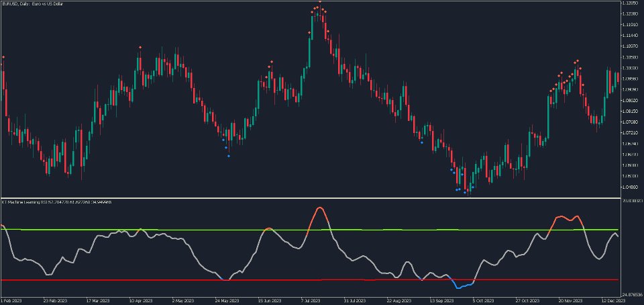Viewport: 644px width, 305px height.
Task: Select the 15 Jun 2023 date label
Action: pyautogui.click(x=269, y=300)
